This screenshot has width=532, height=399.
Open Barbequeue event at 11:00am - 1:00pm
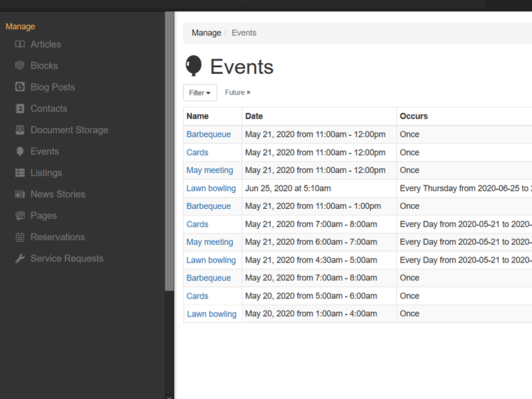point(209,206)
